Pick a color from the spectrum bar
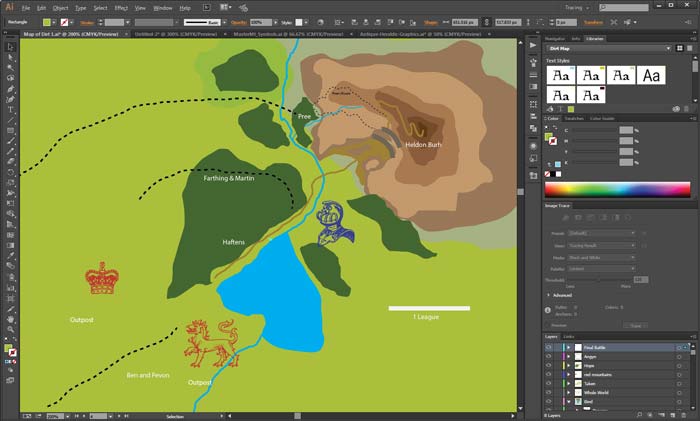The height and width of the screenshot is (421, 700). pyautogui.click(x=616, y=189)
